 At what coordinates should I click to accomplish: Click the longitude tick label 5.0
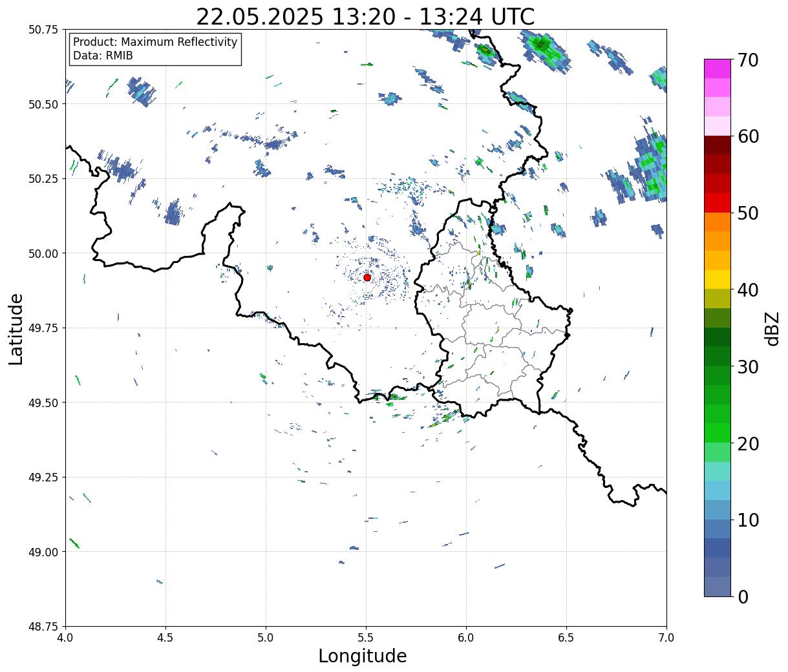point(266,637)
